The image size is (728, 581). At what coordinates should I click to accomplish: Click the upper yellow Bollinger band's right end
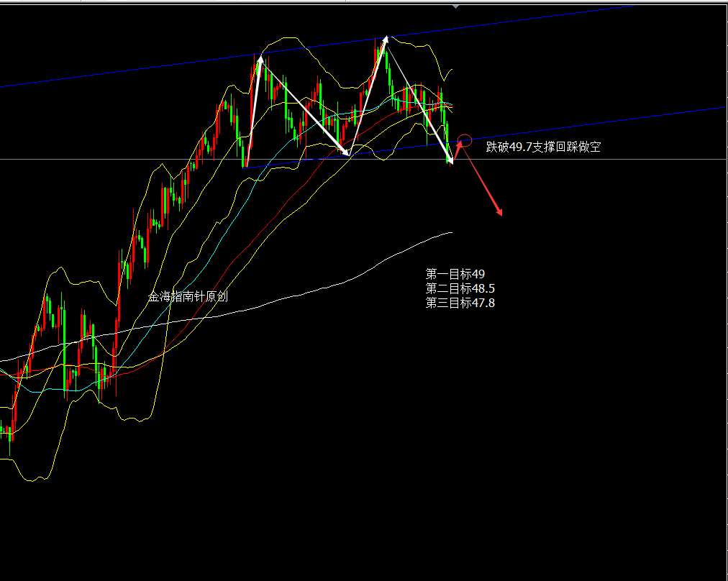[451, 69]
